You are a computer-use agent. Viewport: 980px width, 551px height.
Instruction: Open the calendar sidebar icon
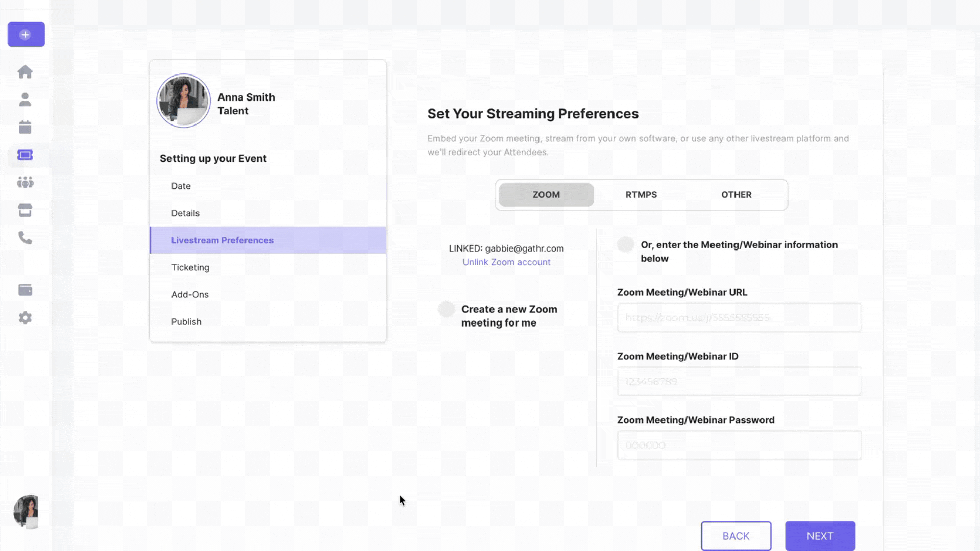[x=25, y=127]
